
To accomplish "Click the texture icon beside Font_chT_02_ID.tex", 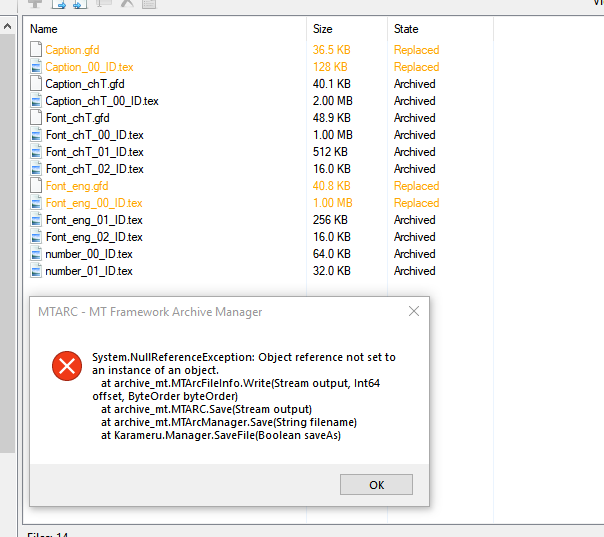I will point(36,169).
